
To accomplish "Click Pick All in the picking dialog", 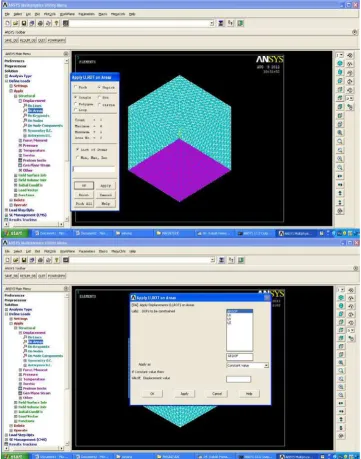I will click(x=84, y=203).
